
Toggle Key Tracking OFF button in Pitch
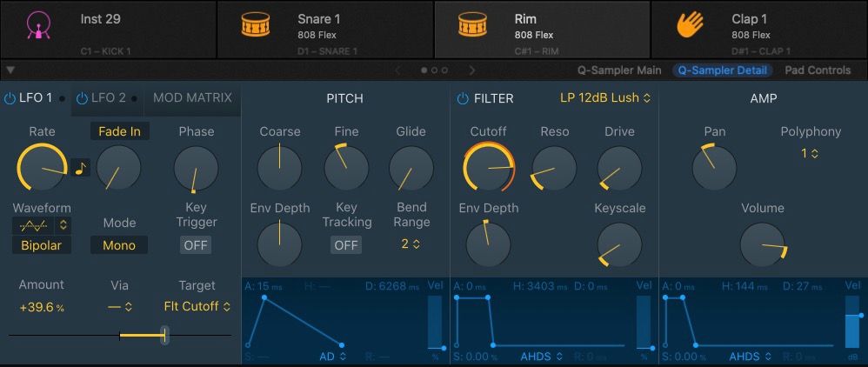(x=346, y=244)
